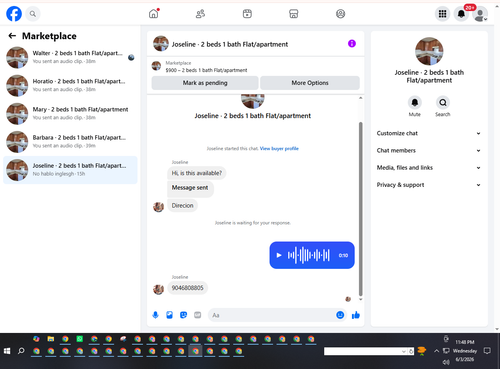Go back using Marketplace arrow
This screenshot has height=369, width=500.
point(12,36)
